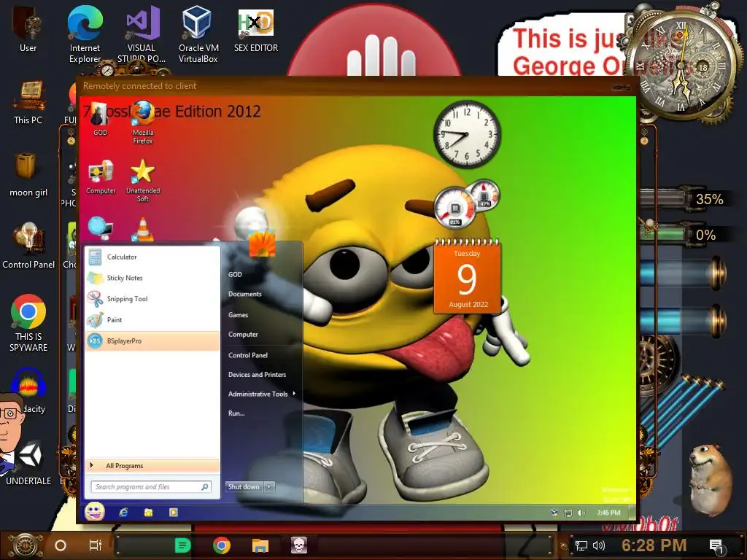The height and width of the screenshot is (560, 747).
Task: Launch BSplayerPro from the Start menu
Action: tap(152, 341)
